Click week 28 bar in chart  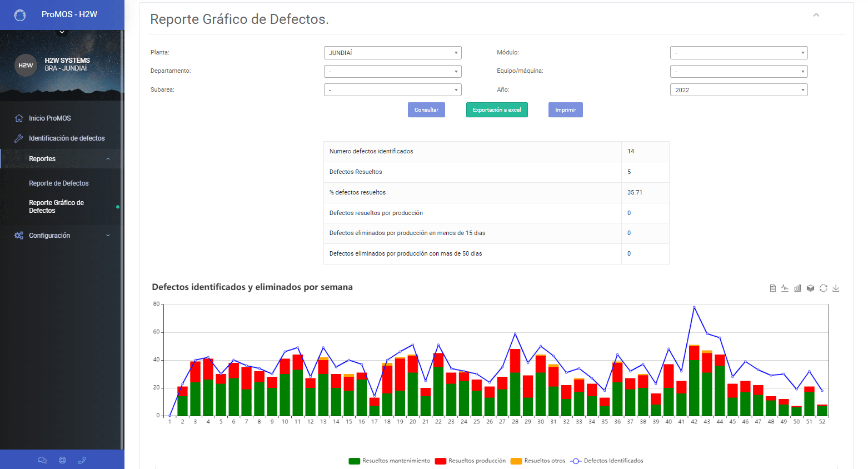coord(515,382)
